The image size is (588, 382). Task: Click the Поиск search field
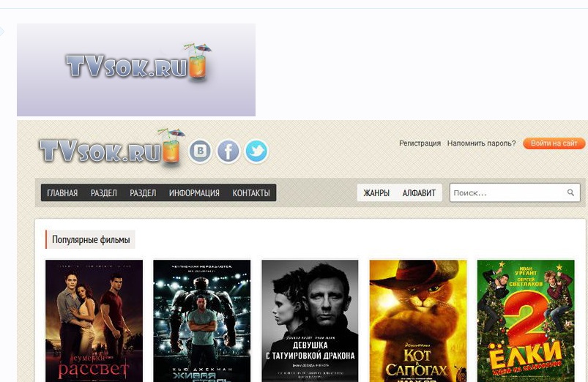click(x=515, y=192)
